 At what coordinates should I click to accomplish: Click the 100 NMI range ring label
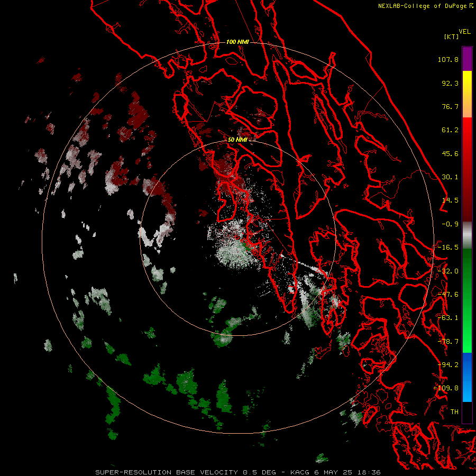coord(237,42)
